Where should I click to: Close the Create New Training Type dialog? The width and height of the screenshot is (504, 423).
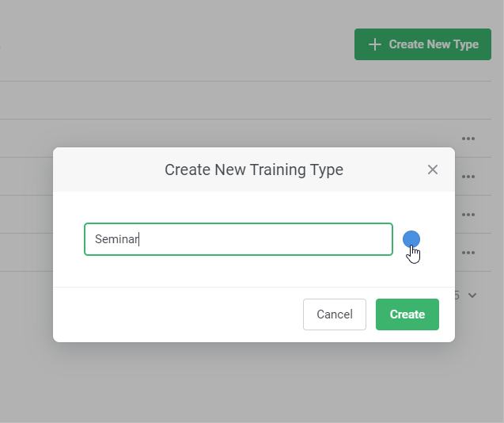pyautogui.click(x=432, y=170)
